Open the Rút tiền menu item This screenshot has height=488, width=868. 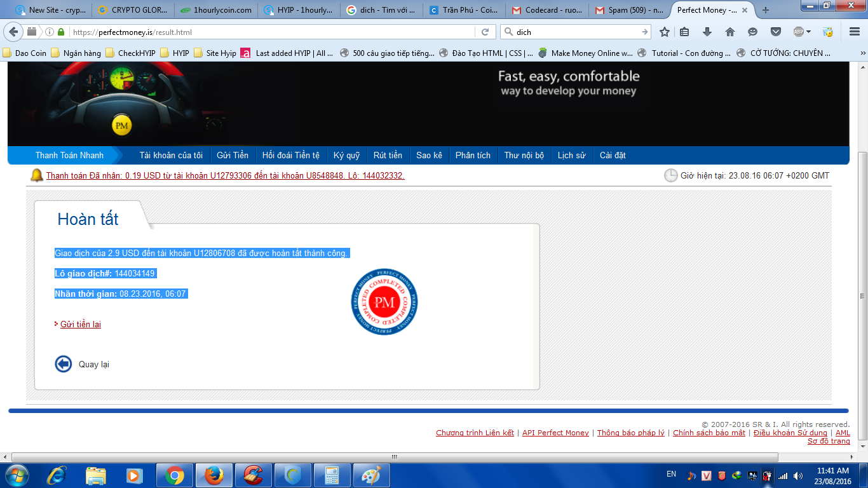(x=388, y=155)
